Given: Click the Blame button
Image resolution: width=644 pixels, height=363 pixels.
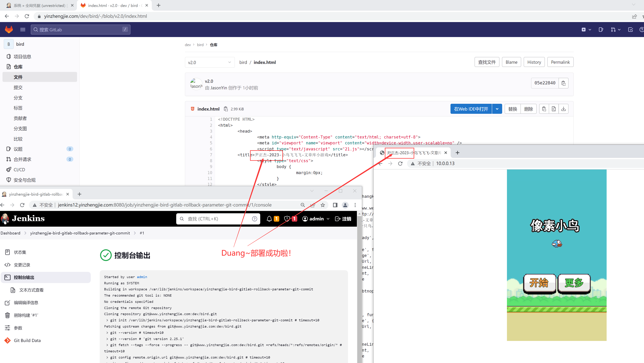Looking at the screenshot, I should click(511, 62).
